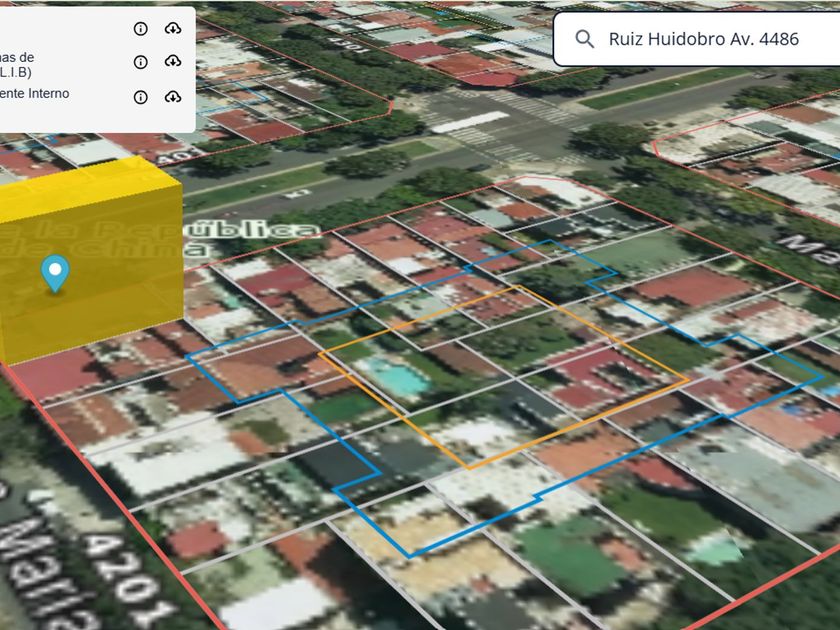Click the Frente Interno layer label

click(x=35, y=94)
